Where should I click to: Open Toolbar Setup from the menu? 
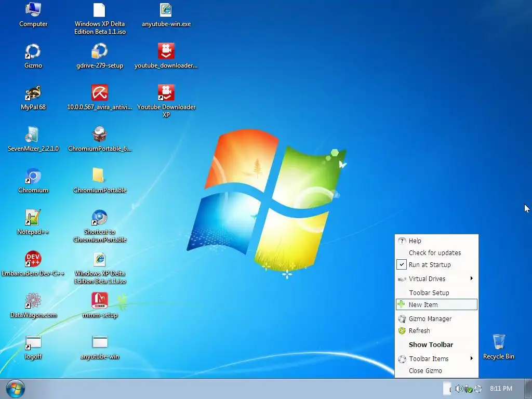point(436,293)
